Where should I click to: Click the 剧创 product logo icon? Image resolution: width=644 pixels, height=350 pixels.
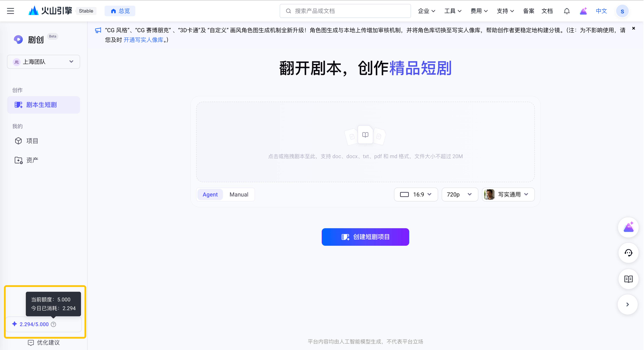(18, 39)
